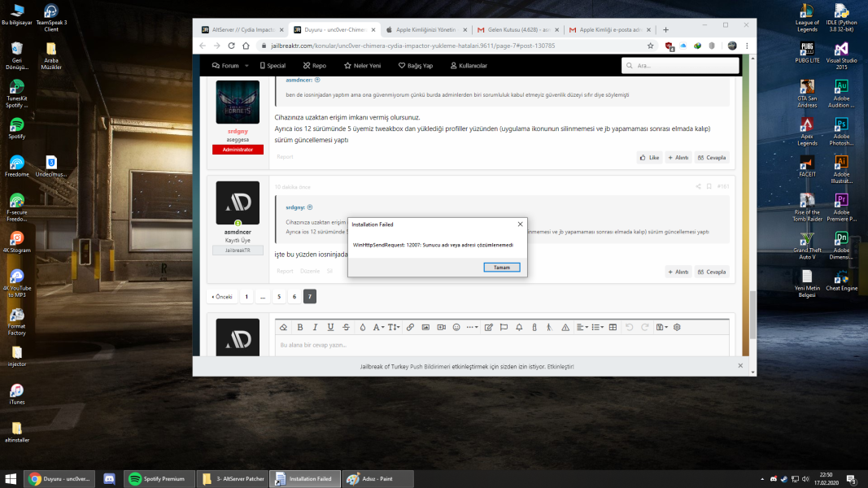Toggle italic formatting in the reply editor

[315, 327]
